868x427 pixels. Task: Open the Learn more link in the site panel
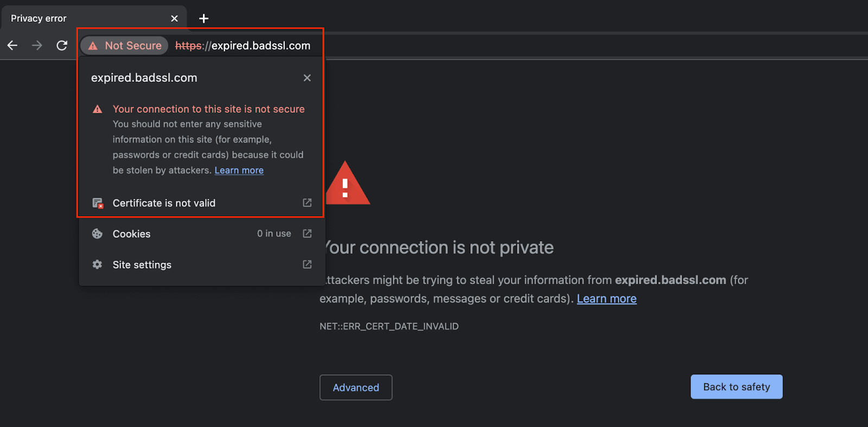[239, 170]
